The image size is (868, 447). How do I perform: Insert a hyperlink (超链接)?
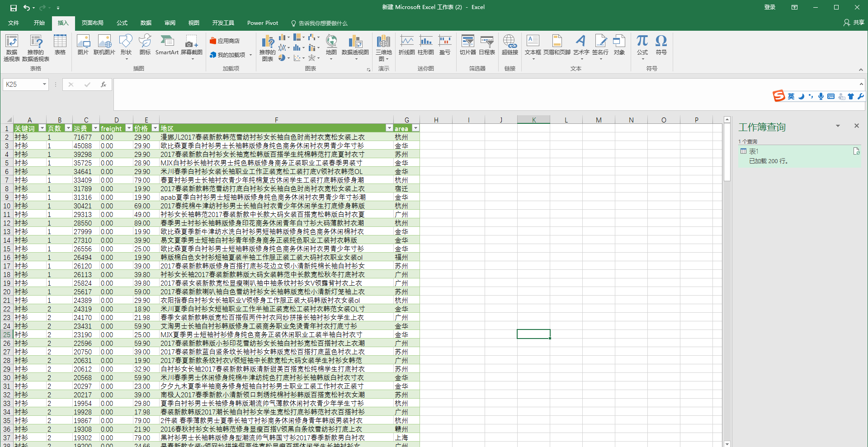tap(510, 45)
